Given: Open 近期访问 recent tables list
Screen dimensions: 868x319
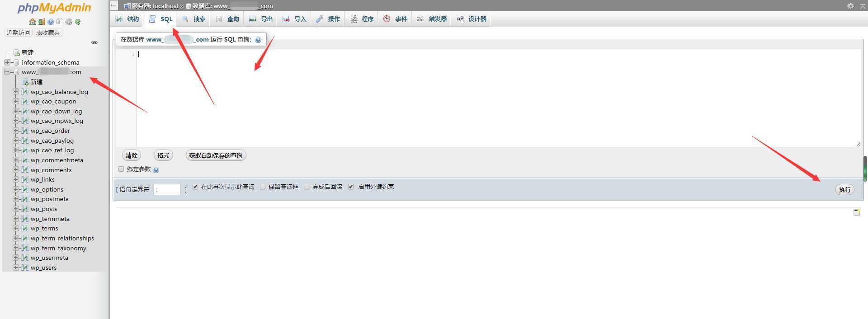Looking at the screenshot, I should pyautogui.click(x=19, y=33).
